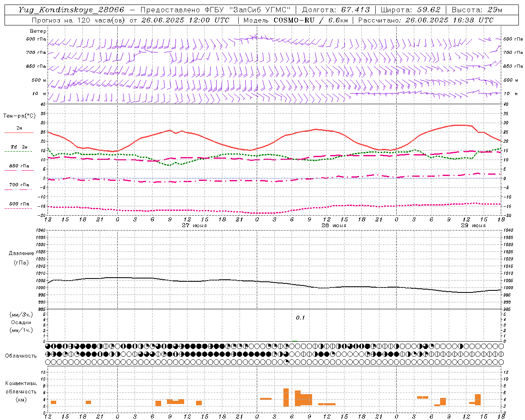Viewport: 525px width, 420px height.
Task: Click the 10 м wind level label on the right
Action: [510, 94]
